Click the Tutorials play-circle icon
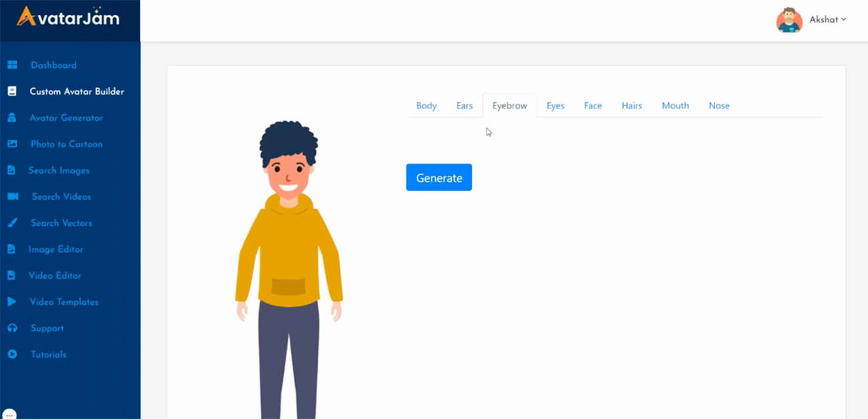This screenshot has height=419, width=868. click(x=12, y=354)
